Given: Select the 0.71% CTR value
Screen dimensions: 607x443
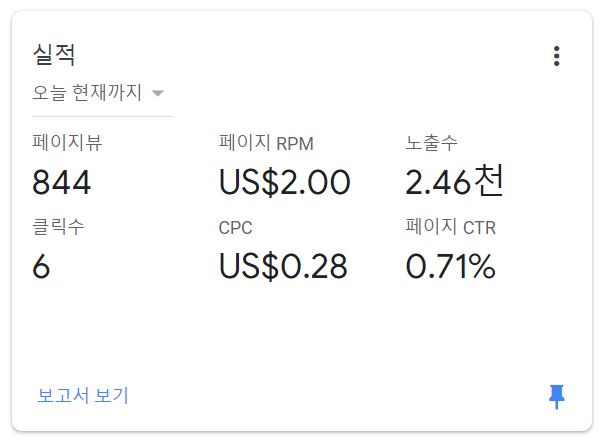Looking at the screenshot, I should point(451,266).
